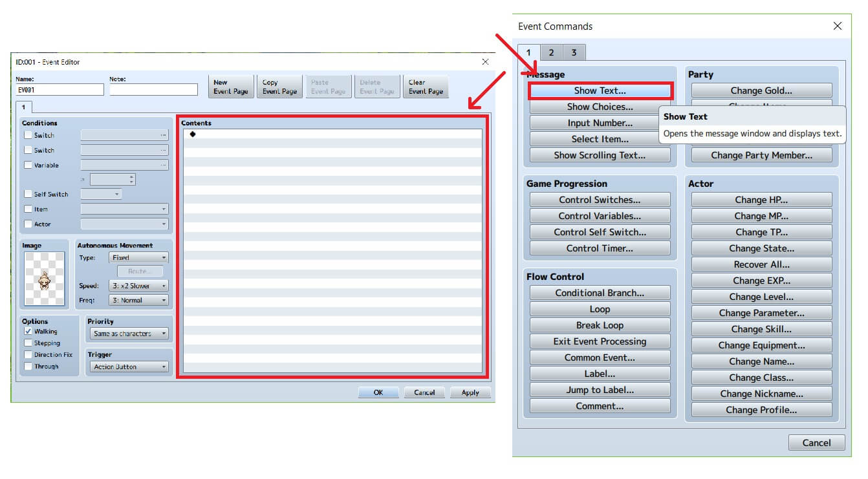Click the Paste Event Page button
This screenshot has height=479, width=868.
(x=328, y=87)
